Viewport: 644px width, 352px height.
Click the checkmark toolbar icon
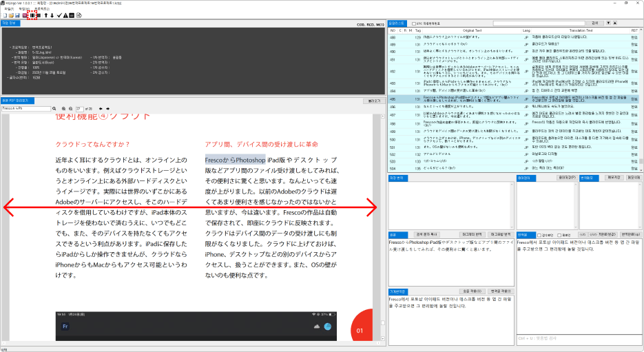[59, 15]
